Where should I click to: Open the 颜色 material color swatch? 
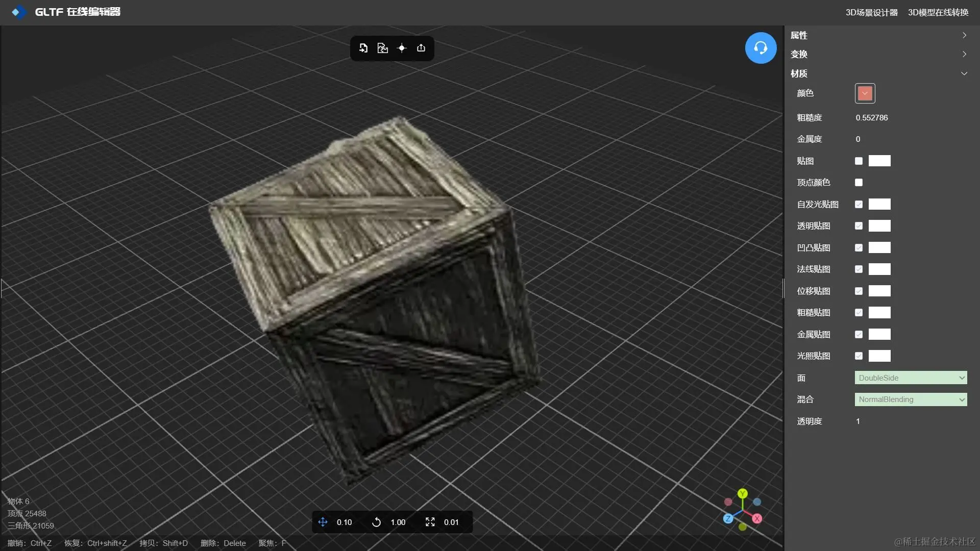pos(865,93)
